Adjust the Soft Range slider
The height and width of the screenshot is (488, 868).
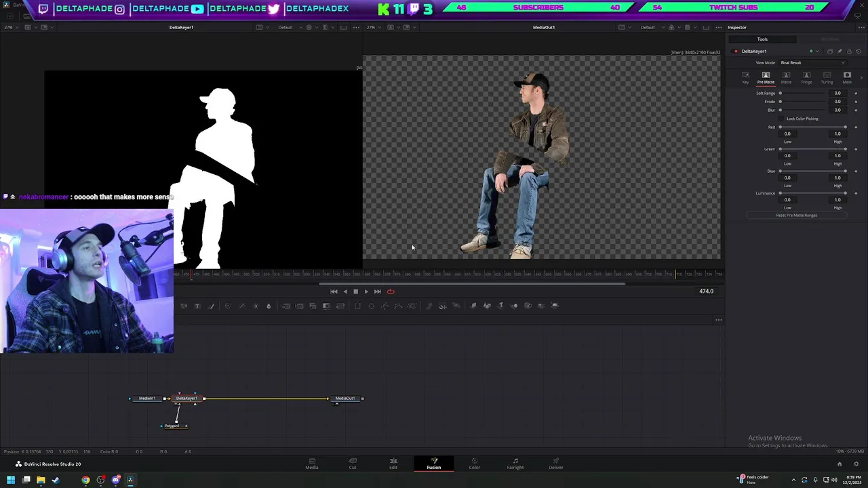803,93
